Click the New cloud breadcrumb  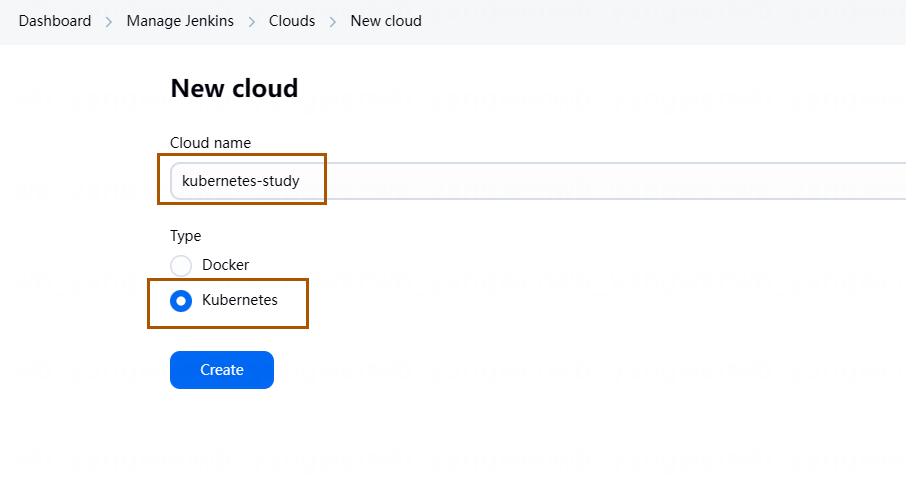pos(386,21)
